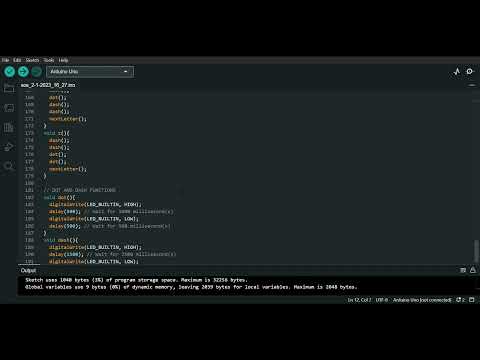Viewport: 480px width, 360px height.
Task: Open the Edit menu
Action: pos(17,60)
